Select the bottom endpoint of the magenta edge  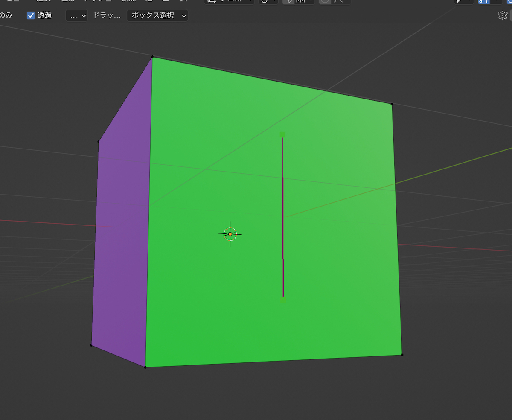pyautogui.click(x=283, y=300)
